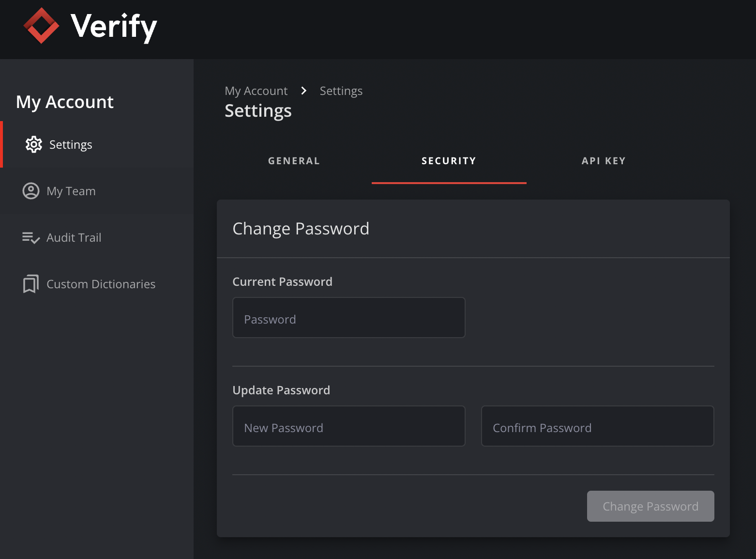Navigate to Custom Dictionaries
This screenshot has width=756, height=559.
(x=101, y=284)
